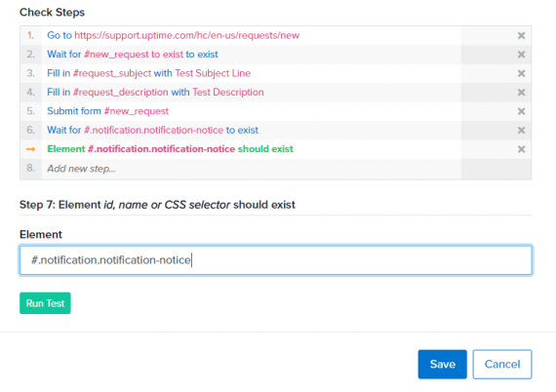Delete step 4 Fill in #request_description
The height and width of the screenshot is (392, 556).
pos(521,93)
